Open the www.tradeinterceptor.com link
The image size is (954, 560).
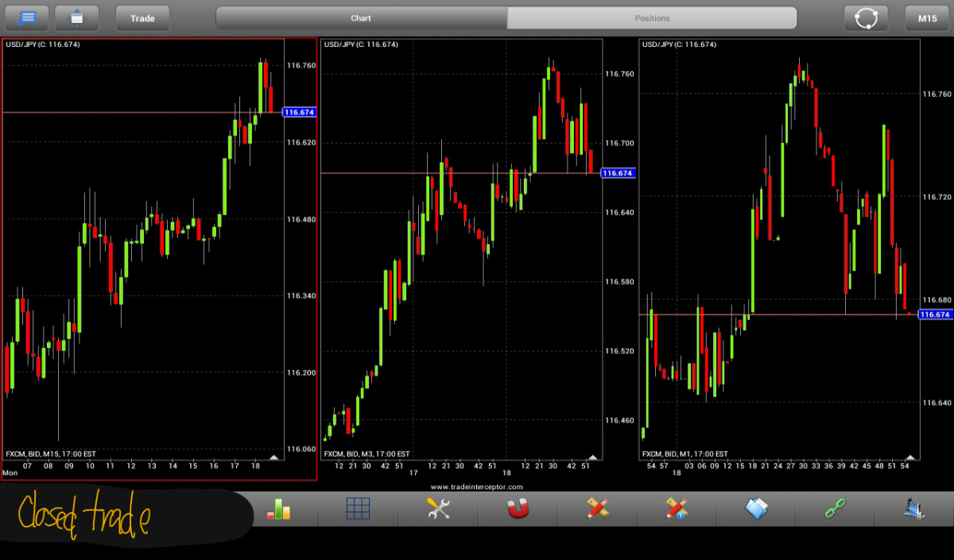coord(477,486)
